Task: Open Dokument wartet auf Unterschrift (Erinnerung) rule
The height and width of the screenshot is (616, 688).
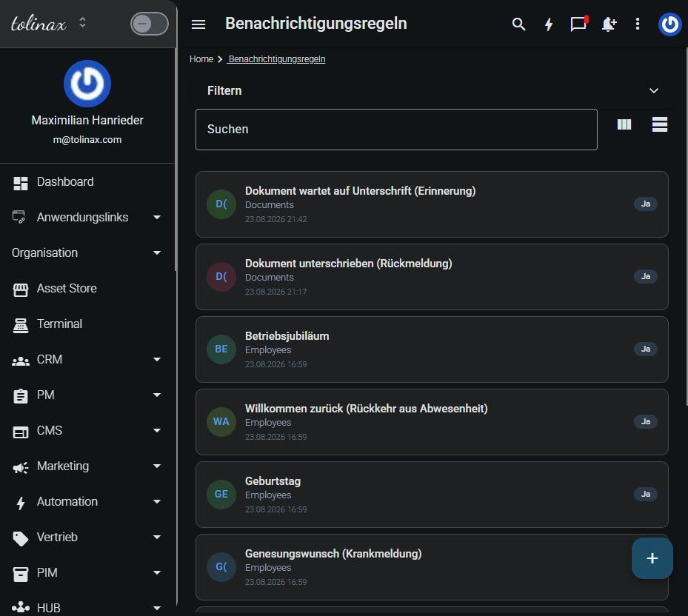Action: point(432,204)
